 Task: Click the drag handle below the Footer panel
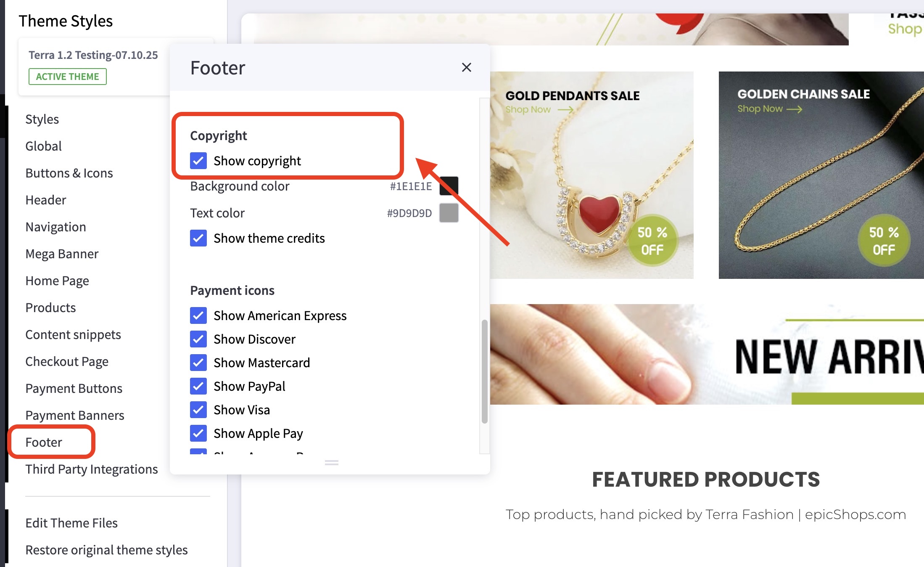coord(331,463)
